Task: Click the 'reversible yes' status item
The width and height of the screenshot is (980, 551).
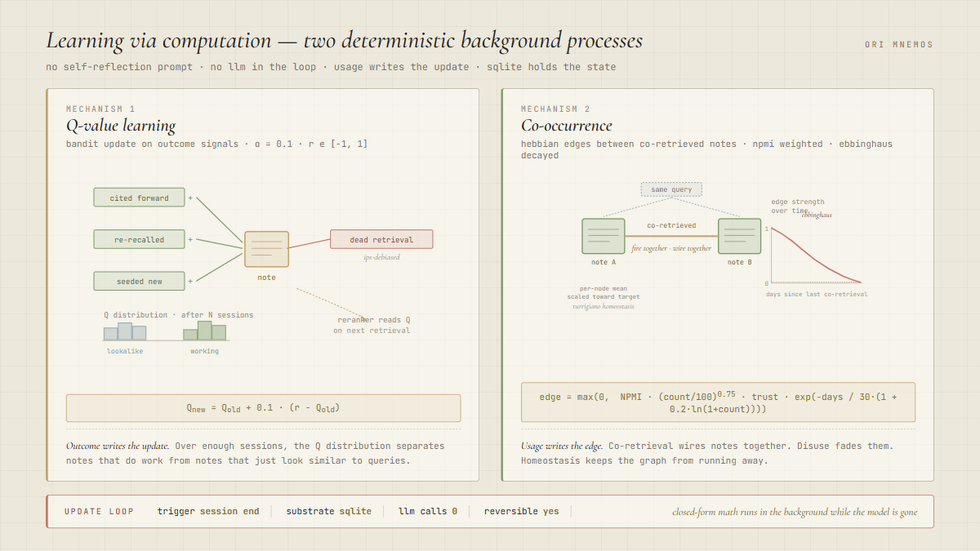Action: 522,511
